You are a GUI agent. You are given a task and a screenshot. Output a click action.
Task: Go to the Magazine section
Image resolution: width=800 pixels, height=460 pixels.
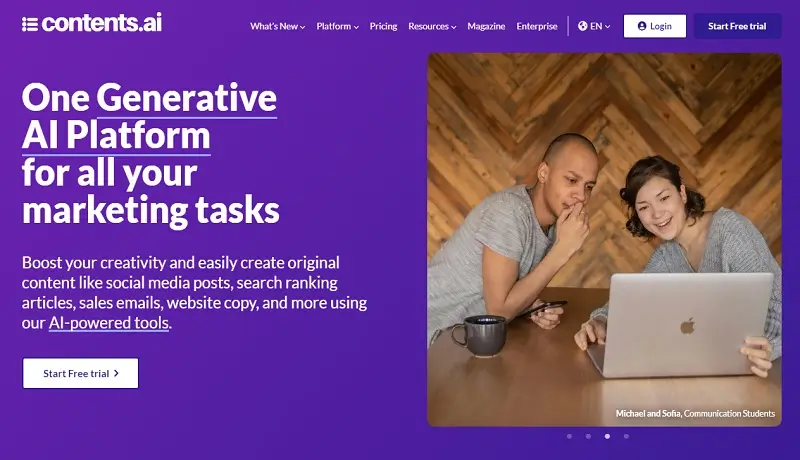point(486,26)
